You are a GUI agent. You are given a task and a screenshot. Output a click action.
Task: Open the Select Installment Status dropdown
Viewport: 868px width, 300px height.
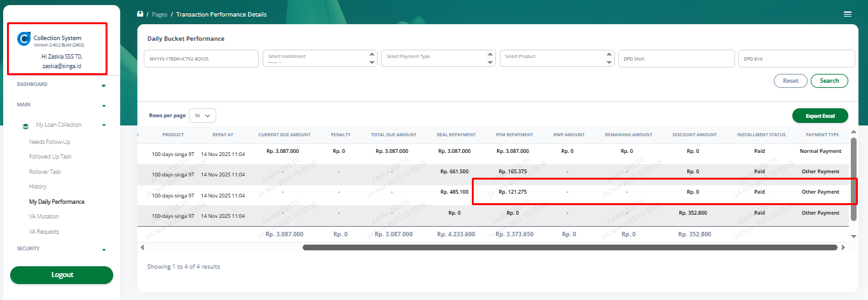[319, 58]
